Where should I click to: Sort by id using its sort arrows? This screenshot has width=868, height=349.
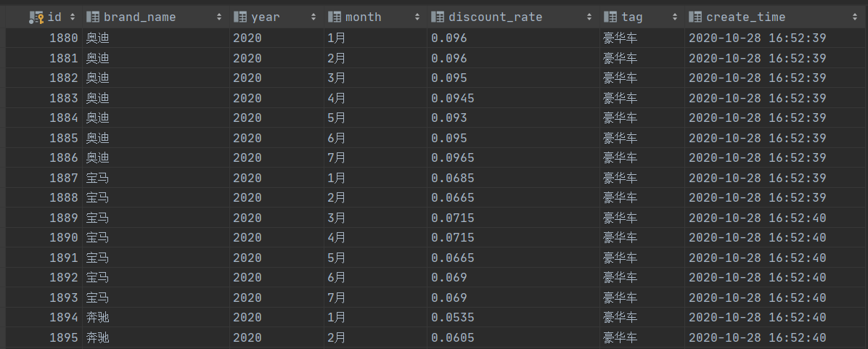coord(72,17)
